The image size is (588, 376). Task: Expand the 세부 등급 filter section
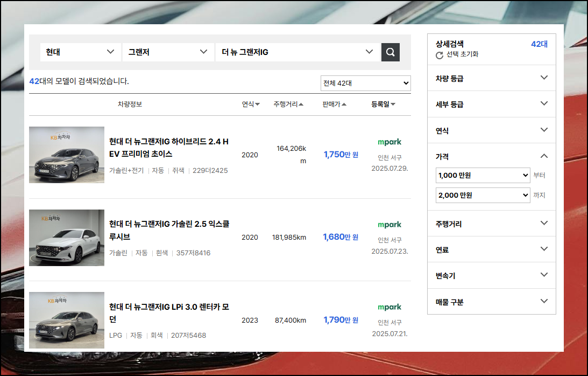492,104
